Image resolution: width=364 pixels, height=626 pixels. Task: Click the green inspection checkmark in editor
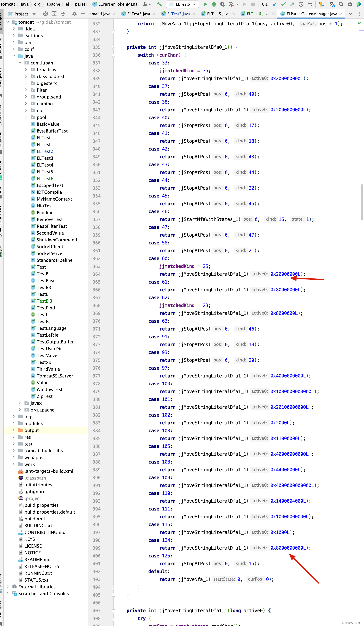(x=359, y=23)
